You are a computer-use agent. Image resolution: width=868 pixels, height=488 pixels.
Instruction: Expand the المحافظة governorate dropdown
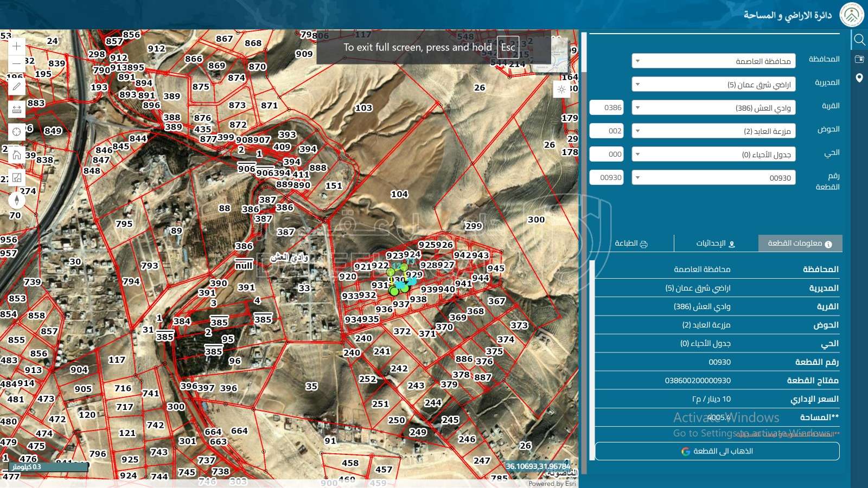click(x=713, y=61)
